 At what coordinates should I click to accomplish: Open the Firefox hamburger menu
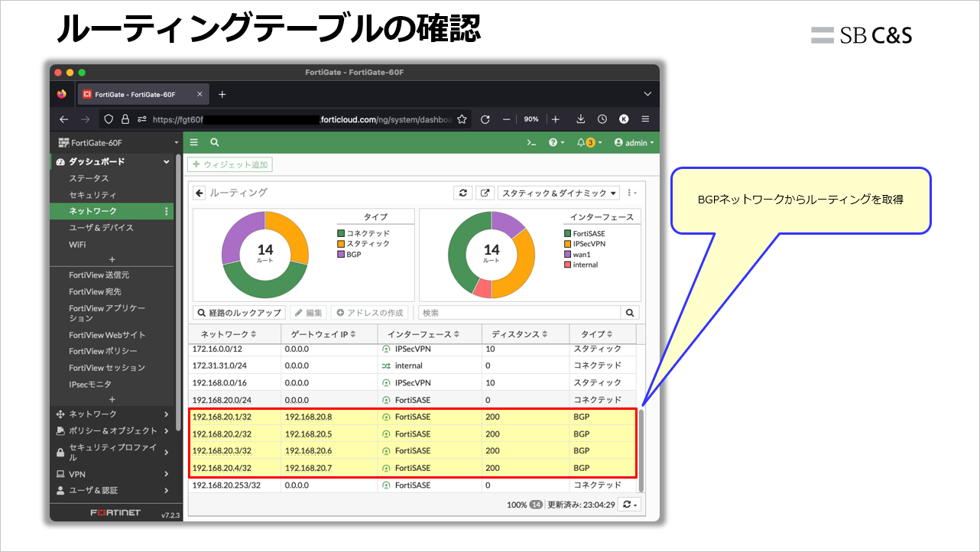click(645, 119)
